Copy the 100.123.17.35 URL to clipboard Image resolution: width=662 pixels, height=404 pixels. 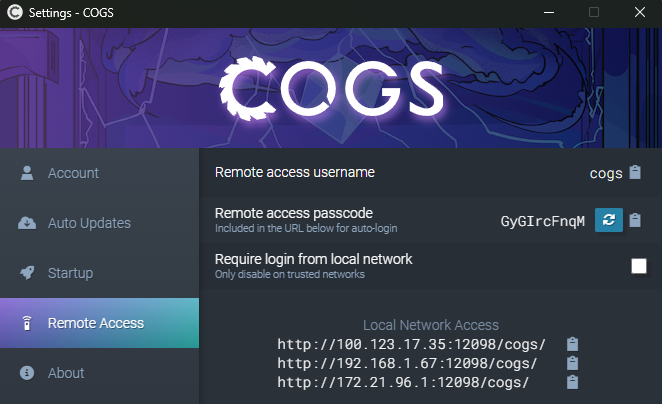(x=572, y=344)
